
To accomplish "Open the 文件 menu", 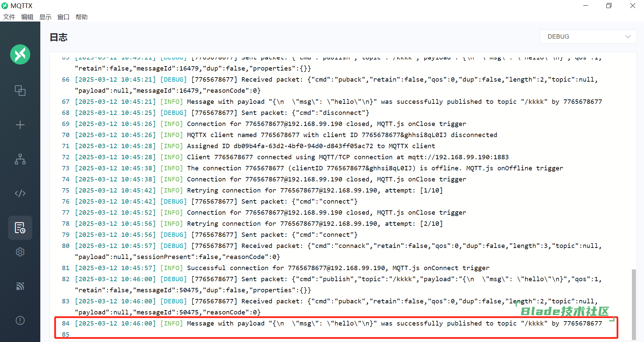I will pyautogui.click(x=9, y=17).
